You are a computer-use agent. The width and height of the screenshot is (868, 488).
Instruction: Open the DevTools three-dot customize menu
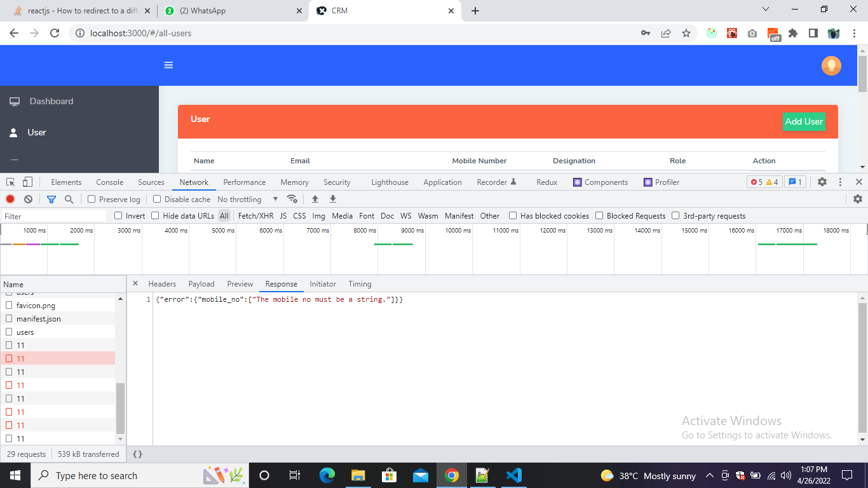pyautogui.click(x=840, y=182)
